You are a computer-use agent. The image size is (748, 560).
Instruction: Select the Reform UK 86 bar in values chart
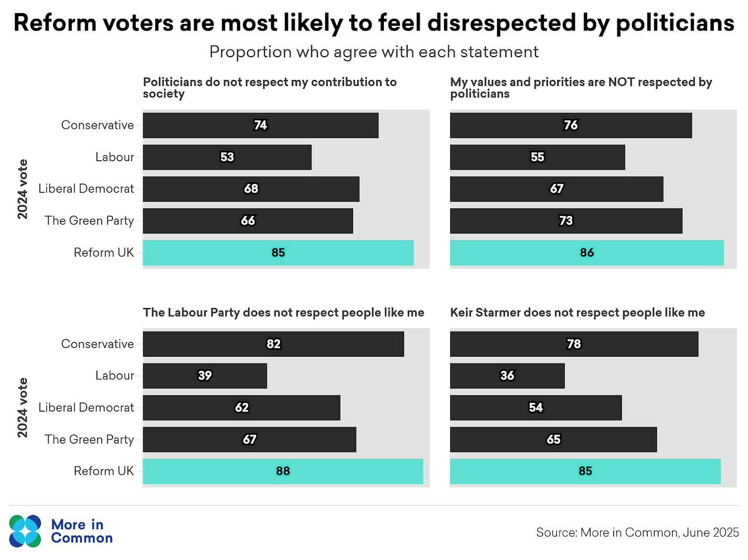(586, 253)
